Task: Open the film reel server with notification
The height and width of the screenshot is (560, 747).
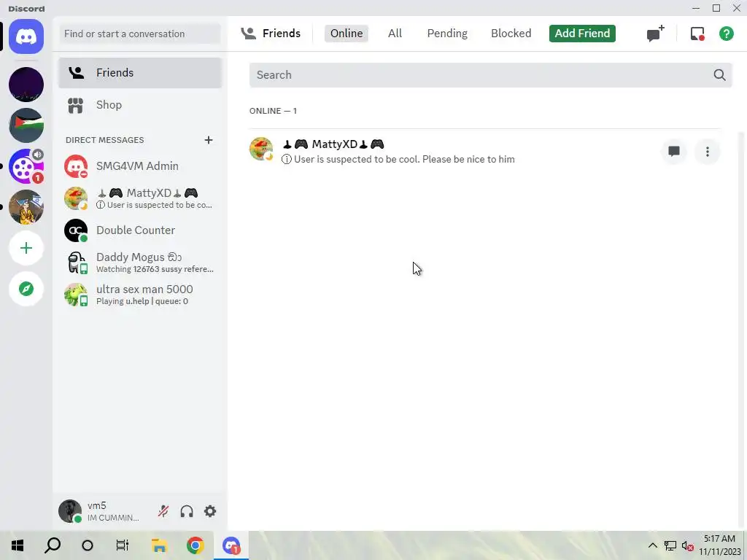Action: (x=26, y=166)
